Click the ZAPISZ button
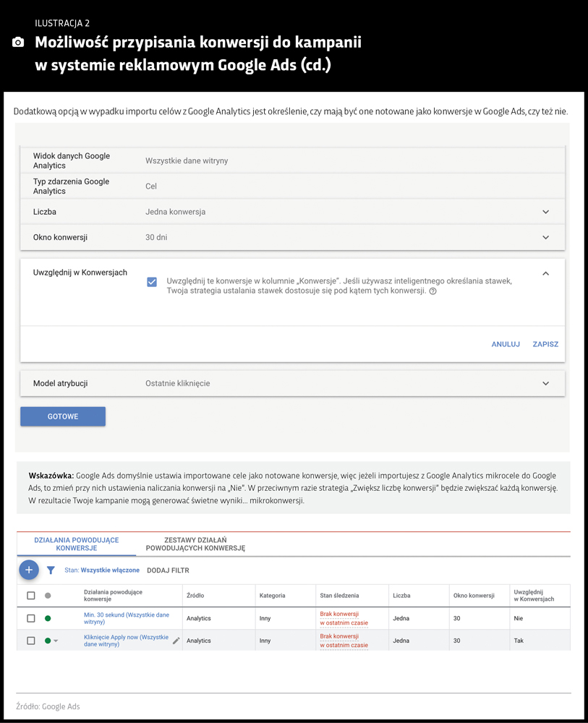Screen dimensions: 588x723 click(545, 344)
